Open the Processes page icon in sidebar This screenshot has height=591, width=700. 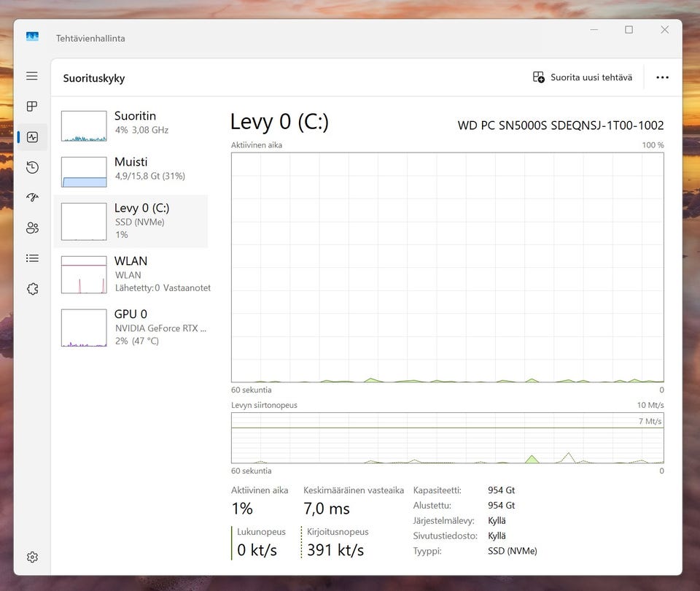coord(31,107)
